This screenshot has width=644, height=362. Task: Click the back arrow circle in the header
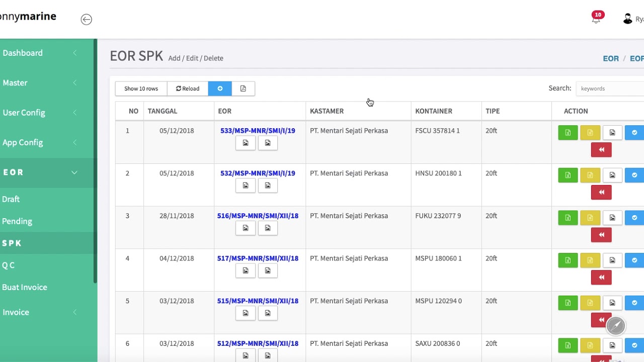coord(87,20)
